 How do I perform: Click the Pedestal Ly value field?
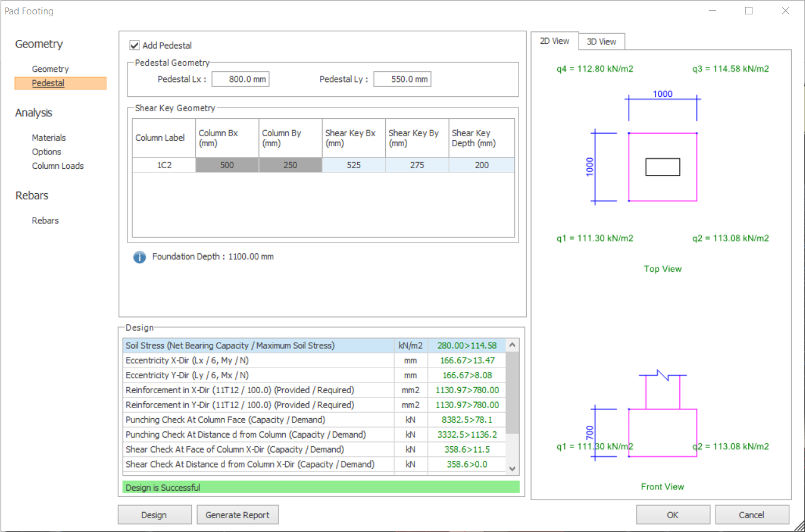coord(402,79)
